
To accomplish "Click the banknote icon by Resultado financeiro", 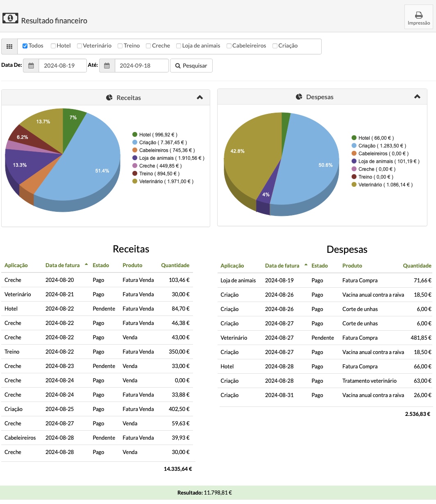I will pos(10,18).
